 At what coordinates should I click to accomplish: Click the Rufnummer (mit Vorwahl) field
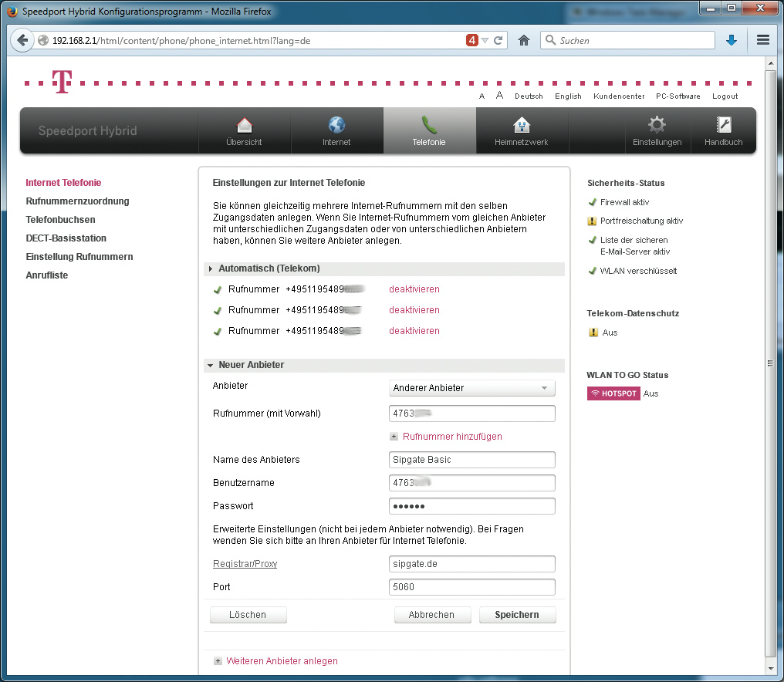pyautogui.click(x=472, y=414)
